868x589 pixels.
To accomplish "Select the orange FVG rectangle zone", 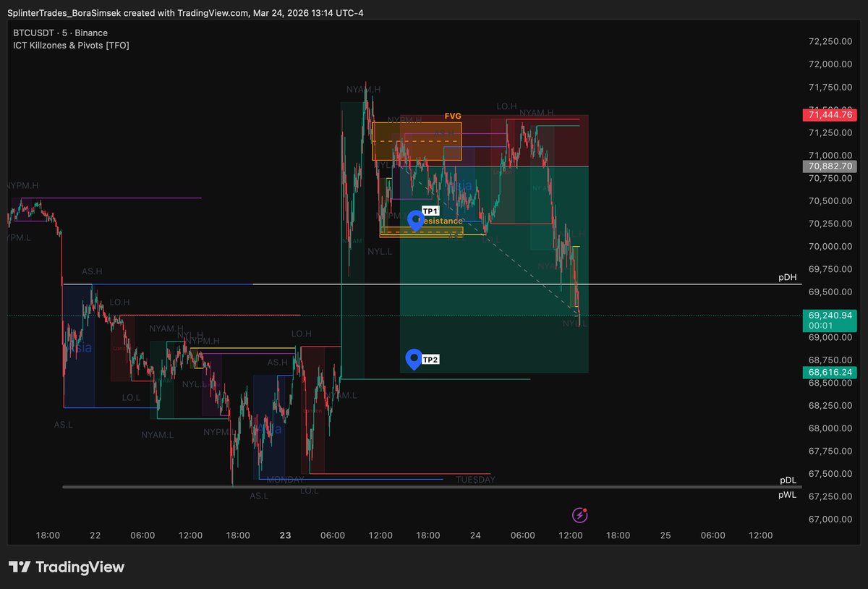I will tap(417, 141).
